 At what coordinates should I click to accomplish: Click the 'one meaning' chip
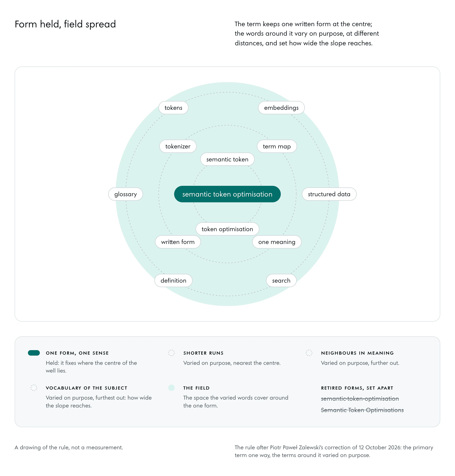click(277, 242)
